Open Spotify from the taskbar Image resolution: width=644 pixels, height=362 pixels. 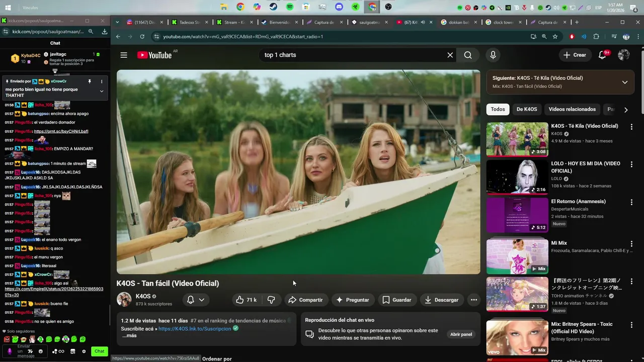pos(290,7)
